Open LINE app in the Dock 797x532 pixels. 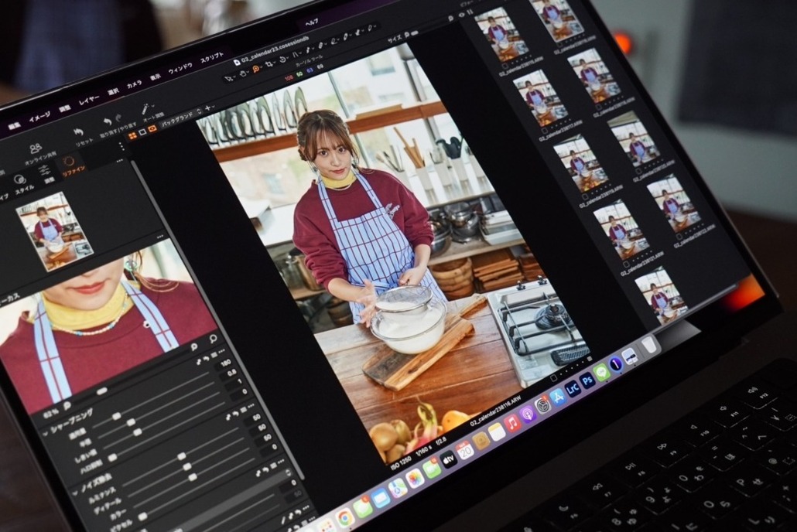[601, 373]
